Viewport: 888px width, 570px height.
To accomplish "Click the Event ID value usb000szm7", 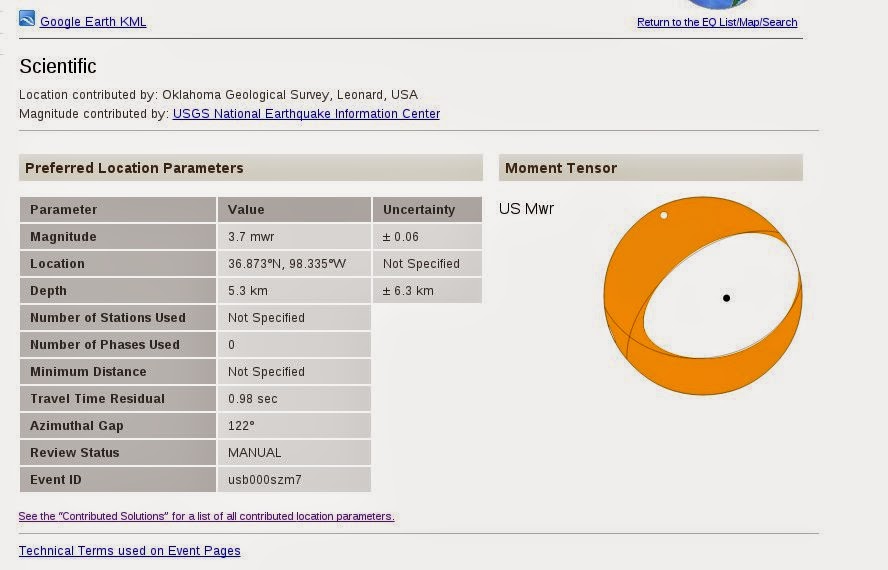I will point(265,480).
